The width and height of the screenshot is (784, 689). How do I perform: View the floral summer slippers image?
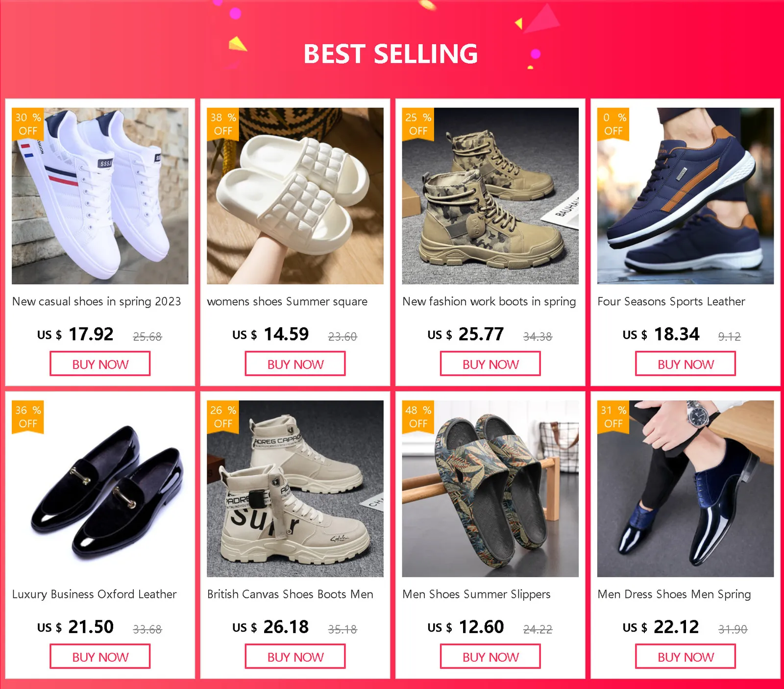tap(490, 489)
